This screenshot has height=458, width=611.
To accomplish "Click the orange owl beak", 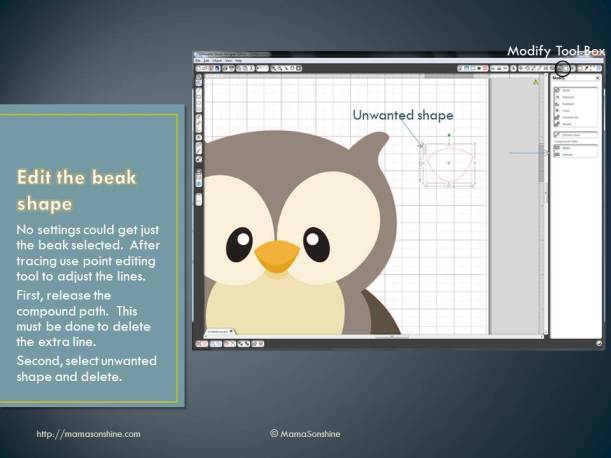I will click(x=276, y=257).
